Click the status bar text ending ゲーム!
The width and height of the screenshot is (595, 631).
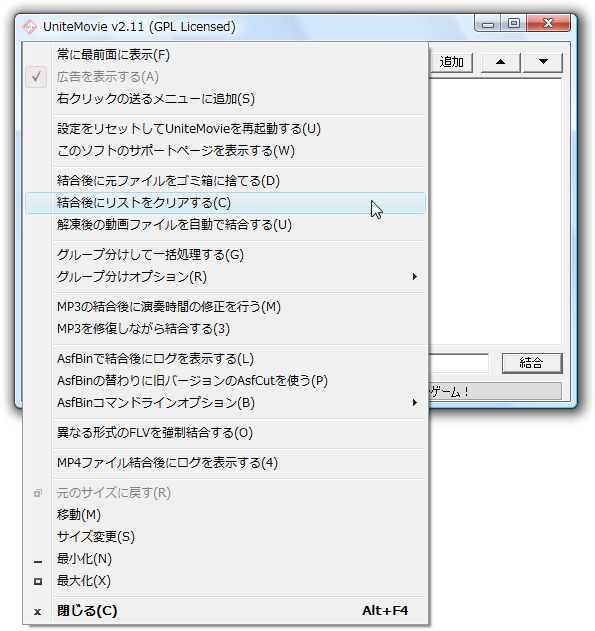click(x=449, y=392)
